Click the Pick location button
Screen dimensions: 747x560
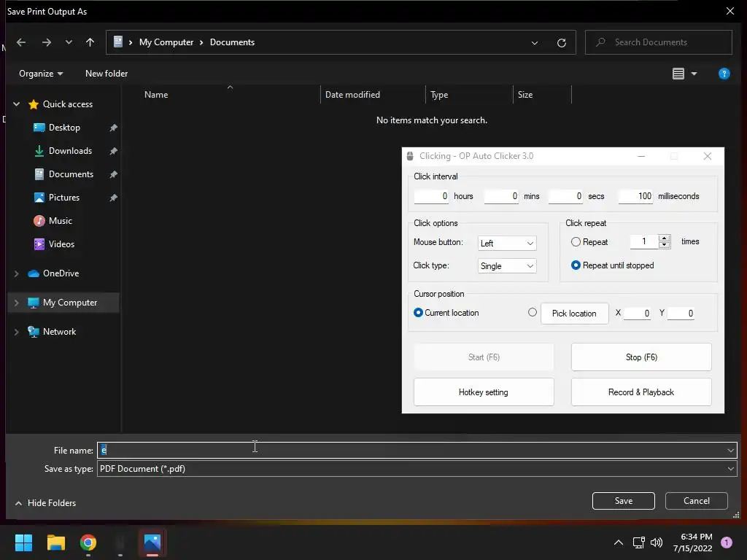(x=574, y=314)
